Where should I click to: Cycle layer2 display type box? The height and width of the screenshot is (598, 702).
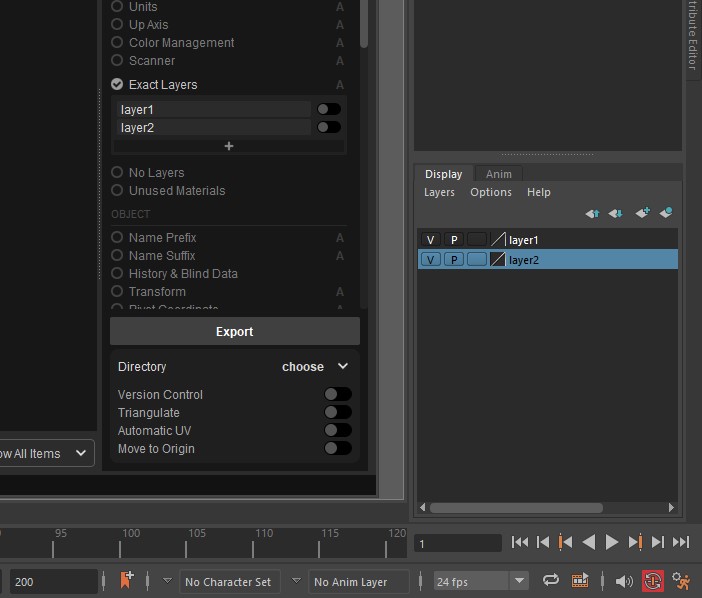[477, 259]
